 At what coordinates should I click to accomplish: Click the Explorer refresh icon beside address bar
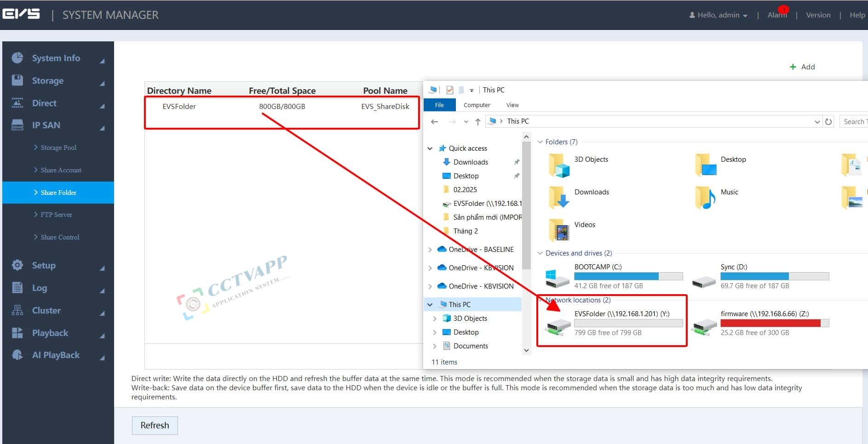coord(828,122)
